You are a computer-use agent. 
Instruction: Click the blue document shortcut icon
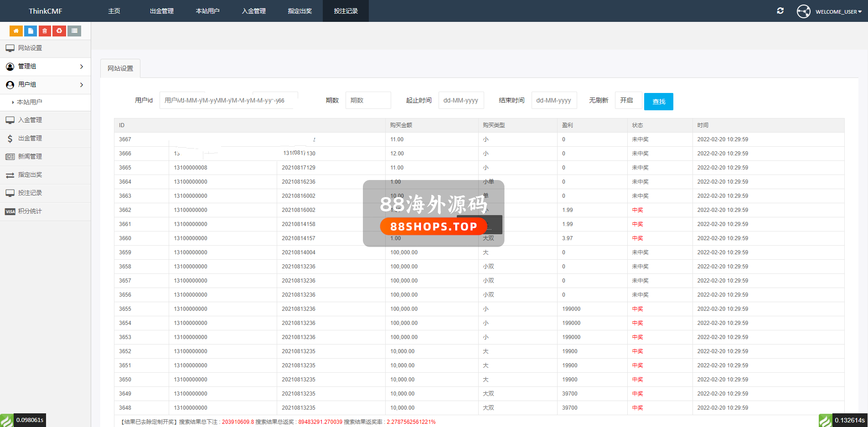click(31, 31)
